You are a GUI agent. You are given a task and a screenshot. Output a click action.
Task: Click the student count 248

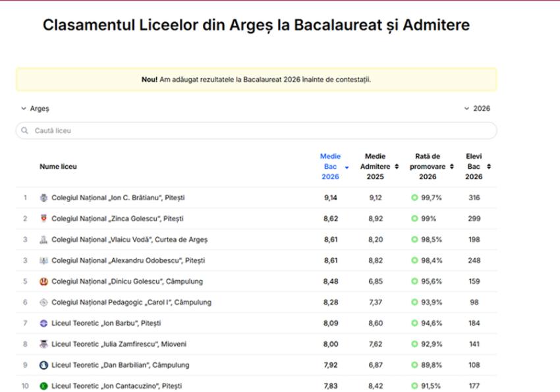[x=474, y=261]
